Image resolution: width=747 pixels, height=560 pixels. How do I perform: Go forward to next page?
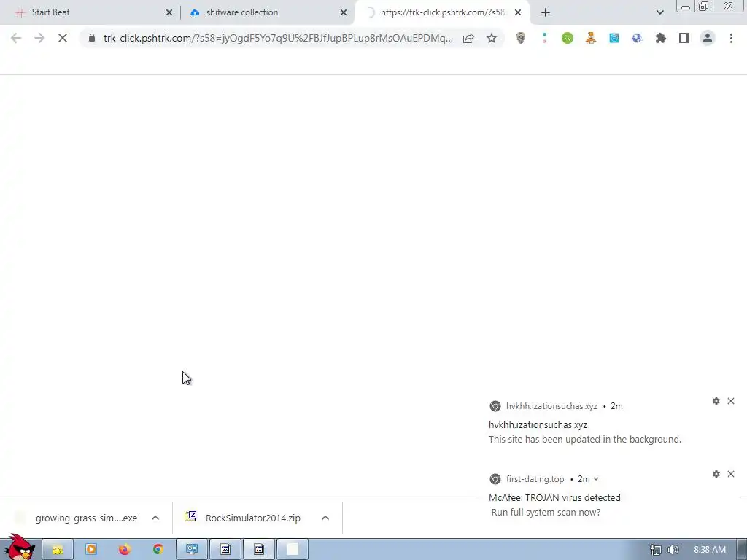tap(39, 38)
